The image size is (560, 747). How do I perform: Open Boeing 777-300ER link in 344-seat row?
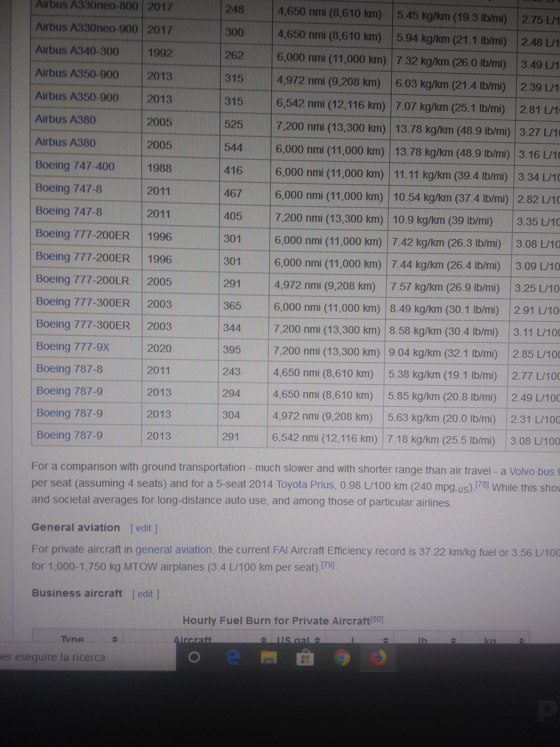pos(83,324)
